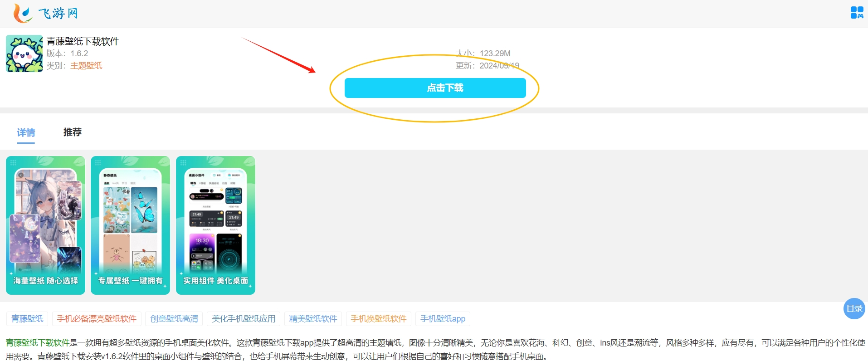The width and height of the screenshot is (868, 361).
Task: Click the 手机壁纸app tag
Action: coord(443,319)
